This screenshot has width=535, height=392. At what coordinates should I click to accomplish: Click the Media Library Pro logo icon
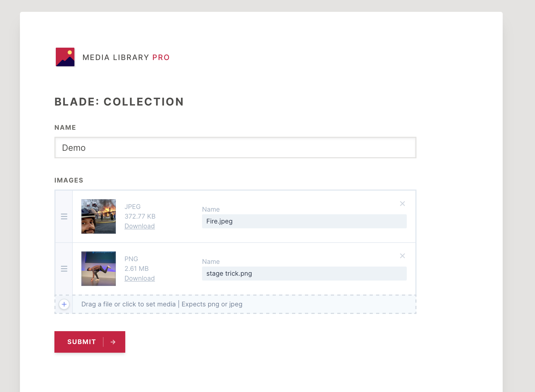[65, 57]
